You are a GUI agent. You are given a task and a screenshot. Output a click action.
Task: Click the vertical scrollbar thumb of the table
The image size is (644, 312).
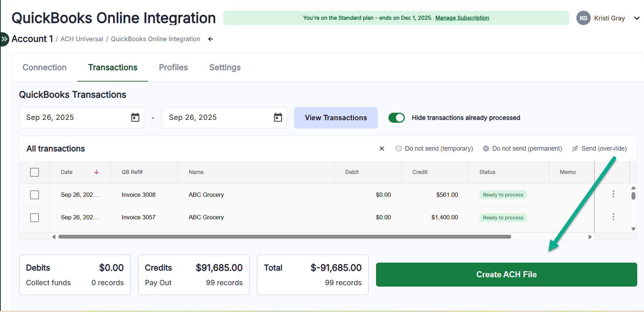click(633, 196)
